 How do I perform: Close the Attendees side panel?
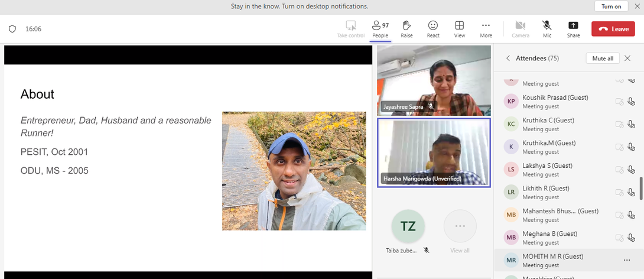tap(627, 59)
